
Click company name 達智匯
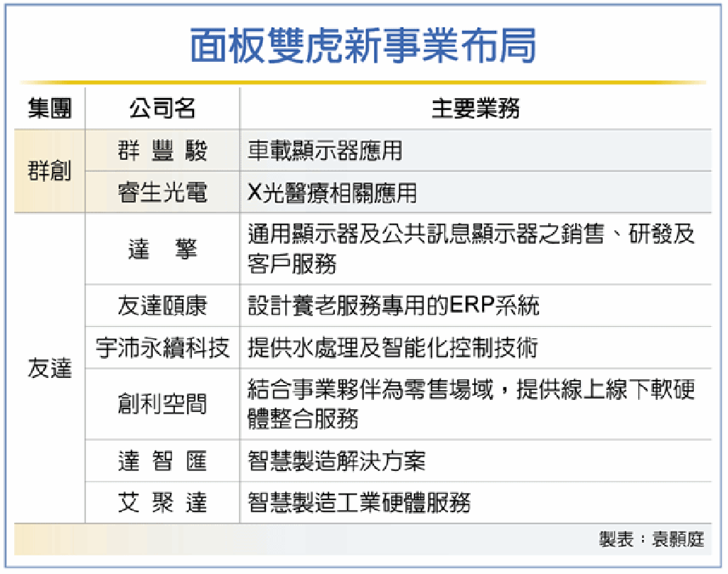pyautogui.click(x=162, y=461)
